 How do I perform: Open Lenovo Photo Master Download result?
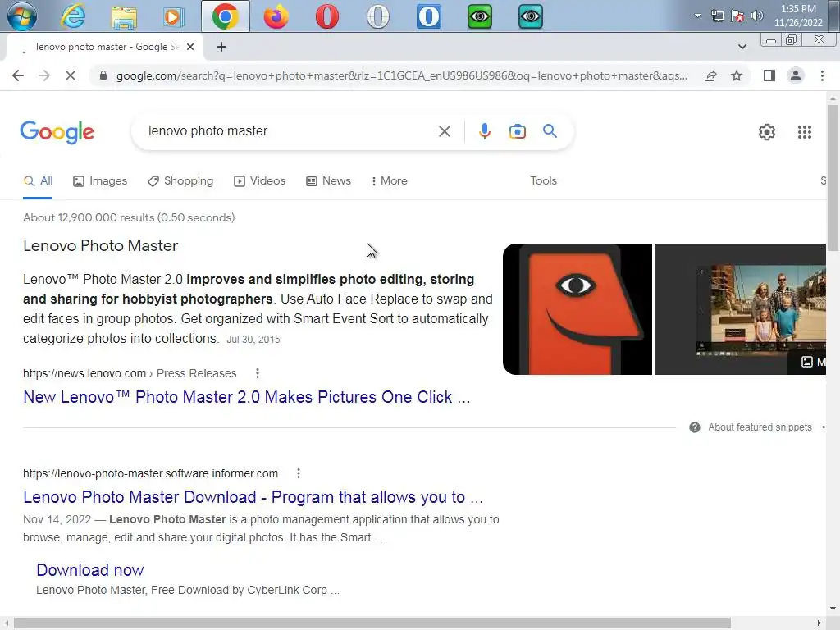(x=253, y=497)
